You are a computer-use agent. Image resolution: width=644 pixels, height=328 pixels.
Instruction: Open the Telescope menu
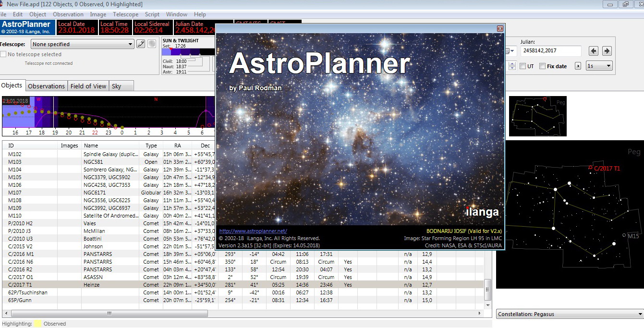pos(125,14)
